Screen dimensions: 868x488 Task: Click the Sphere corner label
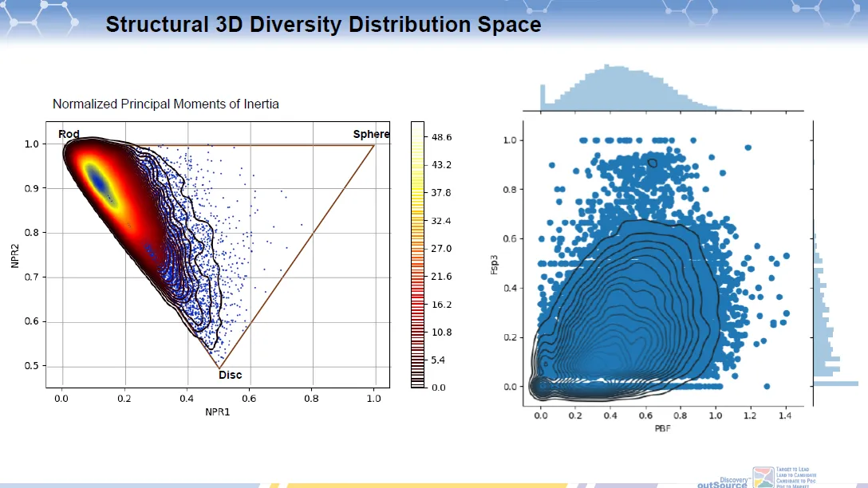(x=371, y=134)
